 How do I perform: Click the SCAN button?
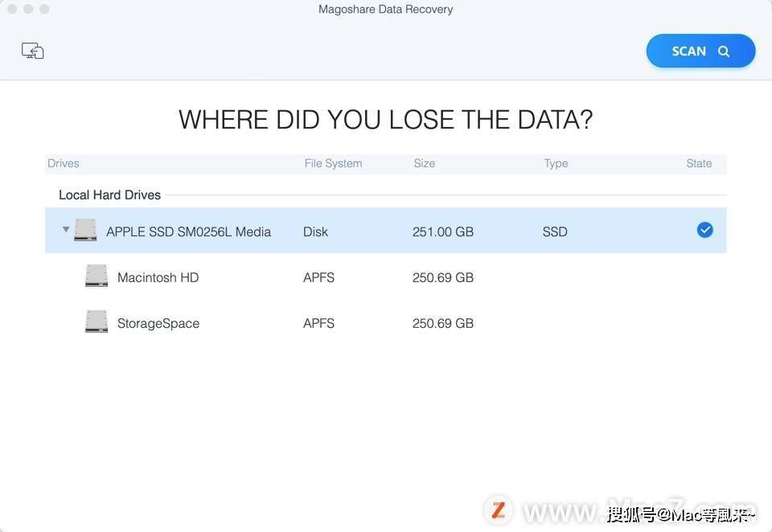tap(700, 51)
